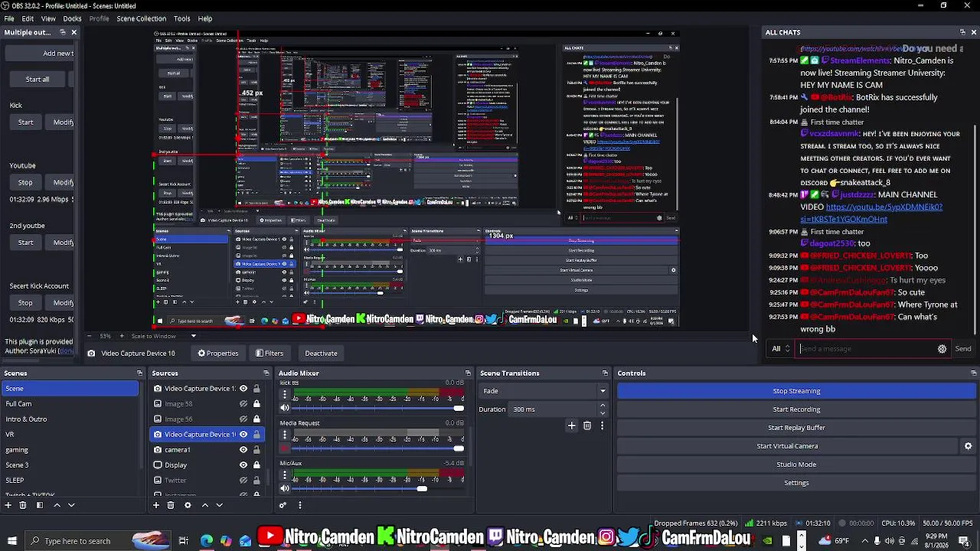Image resolution: width=980 pixels, height=551 pixels.
Task: Click Start Replay Buffer
Action: click(x=796, y=428)
